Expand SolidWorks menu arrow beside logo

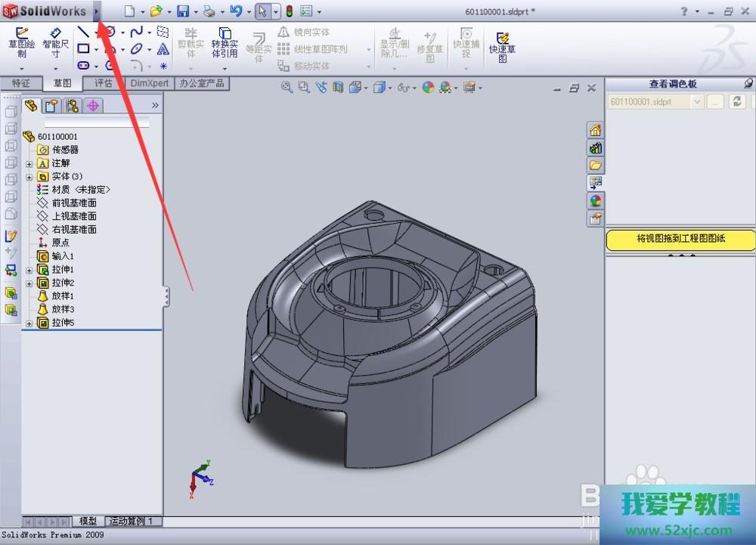tap(97, 11)
